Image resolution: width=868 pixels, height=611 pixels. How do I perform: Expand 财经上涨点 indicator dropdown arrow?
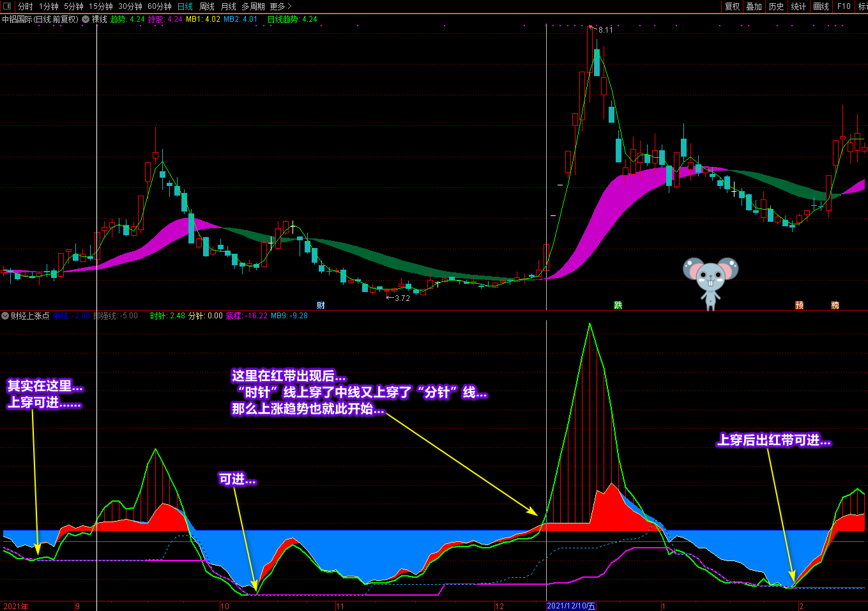[x=5, y=316]
